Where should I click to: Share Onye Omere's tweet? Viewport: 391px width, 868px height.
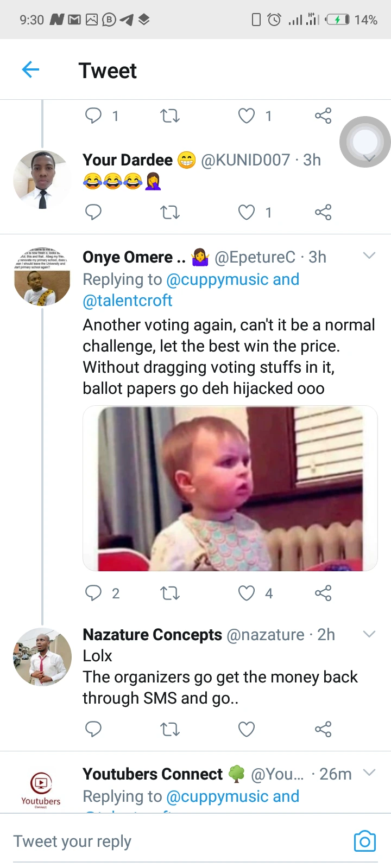pos(323,593)
